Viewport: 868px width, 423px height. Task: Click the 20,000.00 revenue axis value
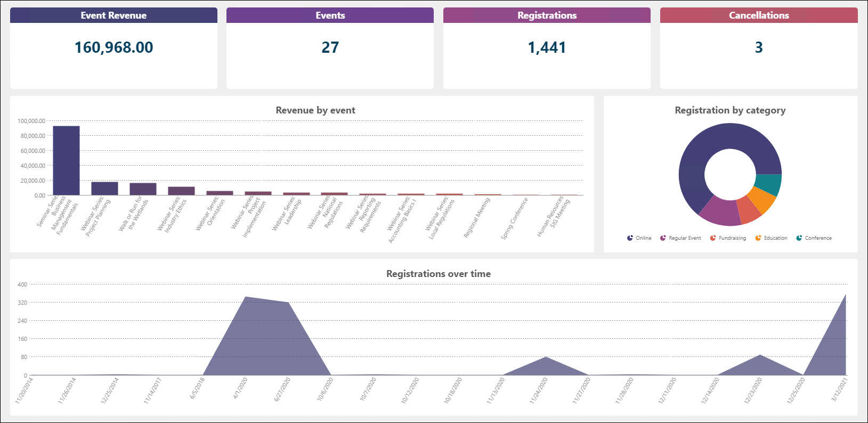[33, 181]
